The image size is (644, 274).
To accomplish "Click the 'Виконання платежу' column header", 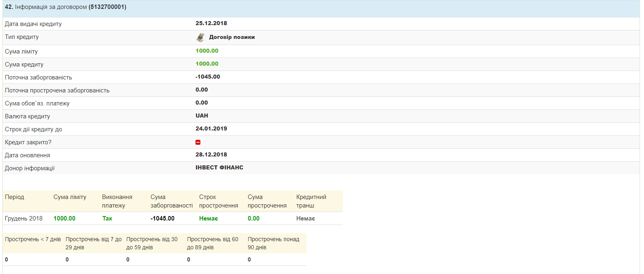I will pos(117,201).
